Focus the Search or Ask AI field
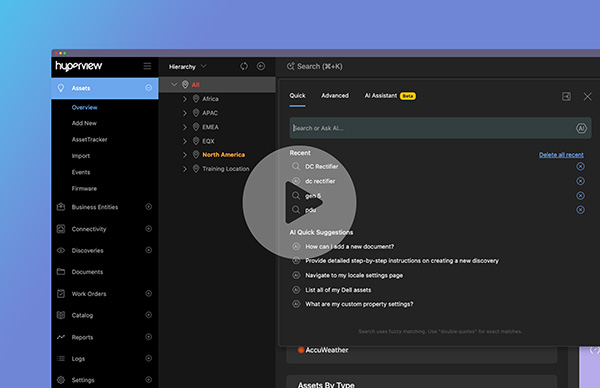Image resolution: width=600 pixels, height=388 pixels. point(440,128)
